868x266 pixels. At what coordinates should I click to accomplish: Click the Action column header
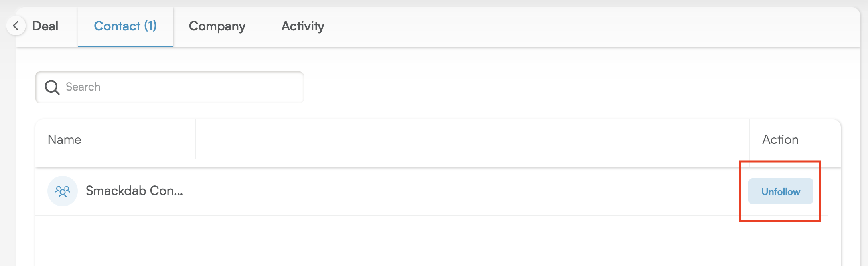point(780,139)
